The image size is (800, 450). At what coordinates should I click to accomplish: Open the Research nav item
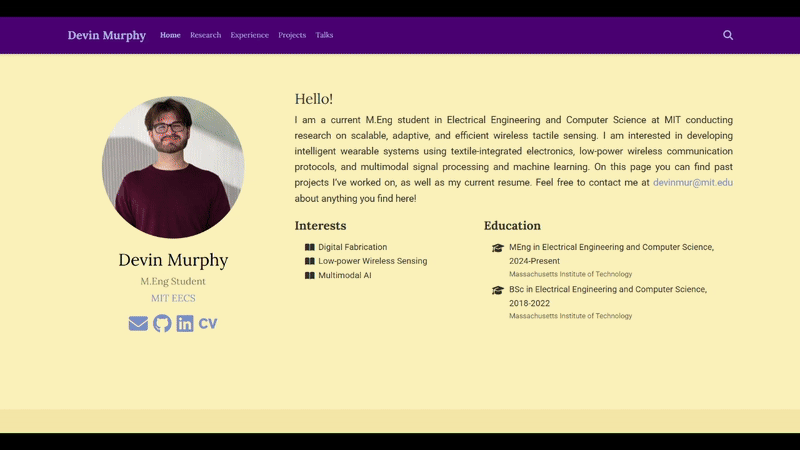(x=205, y=35)
